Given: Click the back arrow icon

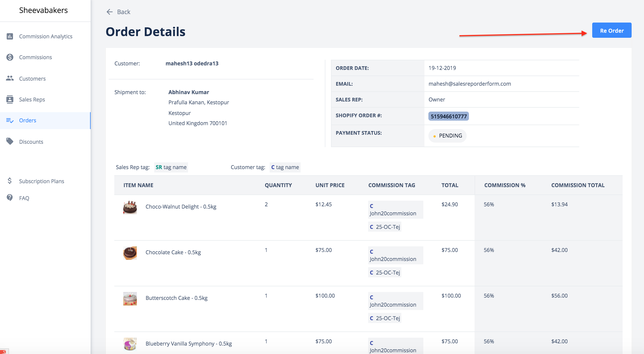Looking at the screenshot, I should 109,12.
